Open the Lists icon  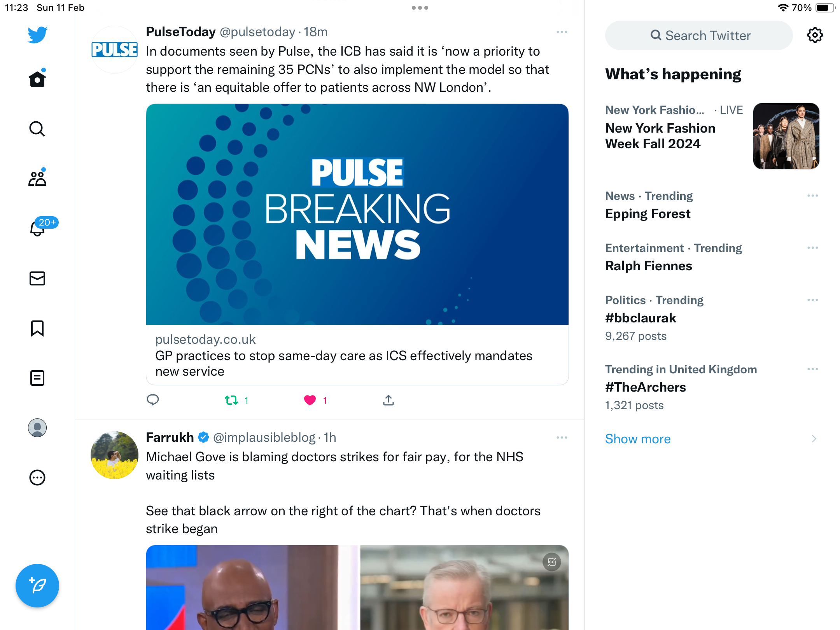(37, 378)
